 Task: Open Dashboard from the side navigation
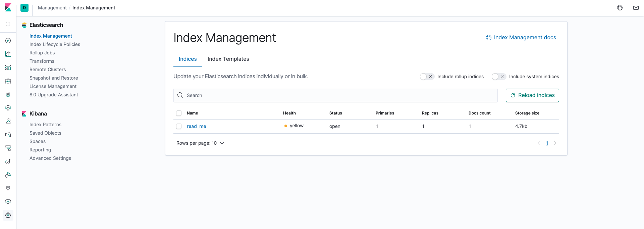tap(8, 67)
